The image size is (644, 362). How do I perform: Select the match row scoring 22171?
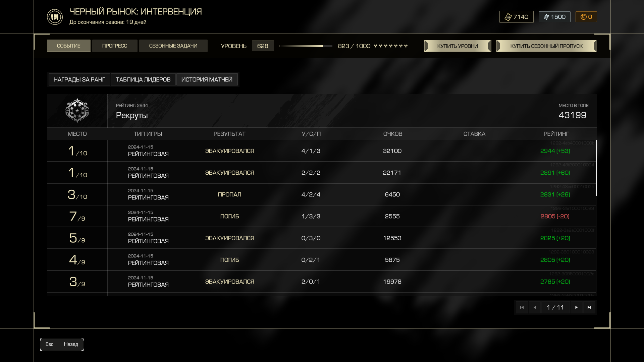(321, 173)
